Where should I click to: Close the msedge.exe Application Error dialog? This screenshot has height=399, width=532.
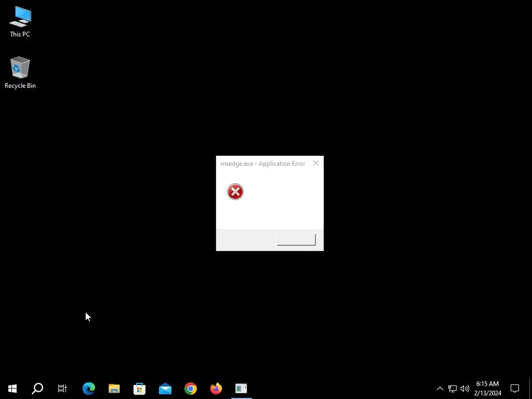pos(316,164)
